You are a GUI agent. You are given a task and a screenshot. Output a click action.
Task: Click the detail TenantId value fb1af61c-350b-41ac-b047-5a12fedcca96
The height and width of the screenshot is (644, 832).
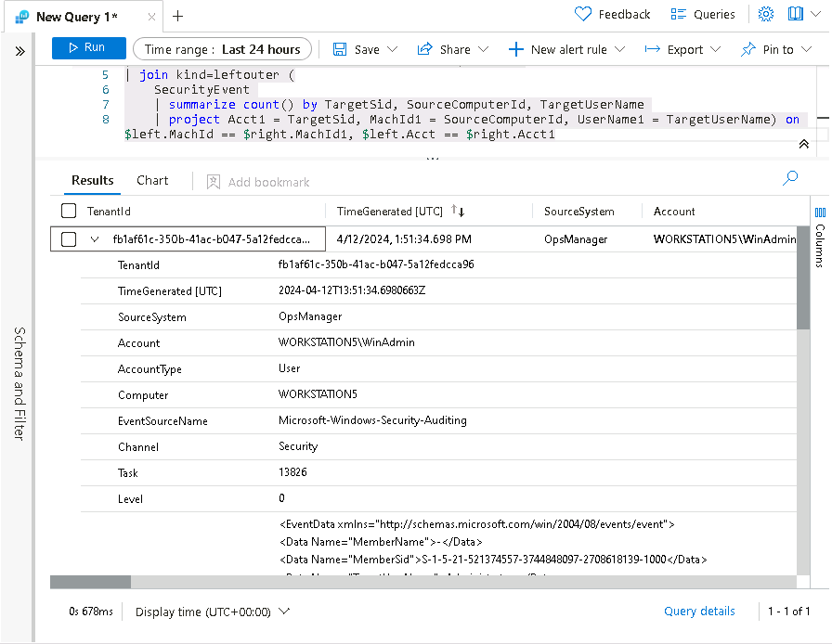coord(376,264)
